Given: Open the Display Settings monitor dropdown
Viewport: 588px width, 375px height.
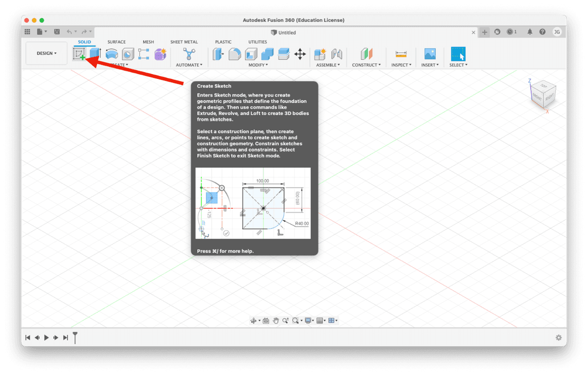Looking at the screenshot, I should pos(309,321).
